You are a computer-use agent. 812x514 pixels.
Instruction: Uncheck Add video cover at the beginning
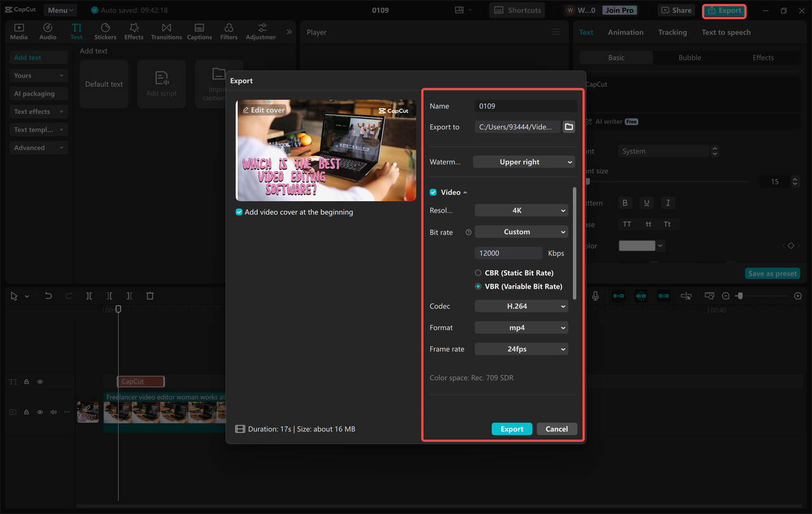[x=239, y=212]
